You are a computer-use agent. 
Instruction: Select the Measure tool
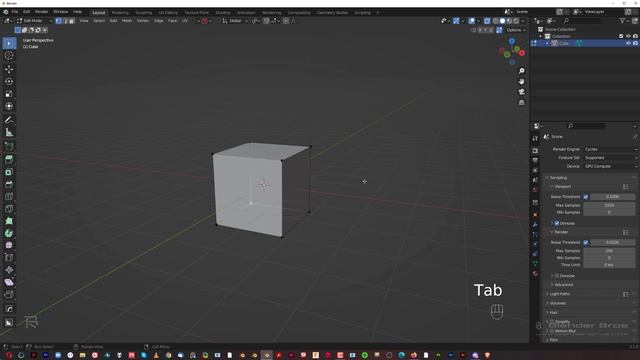9,132
